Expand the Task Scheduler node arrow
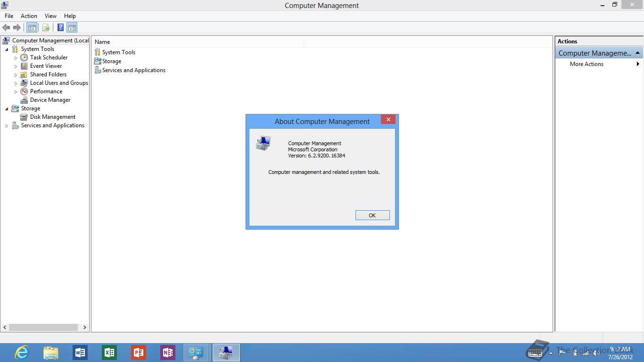The height and width of the screenshot is (362, 644). (16, 58)
